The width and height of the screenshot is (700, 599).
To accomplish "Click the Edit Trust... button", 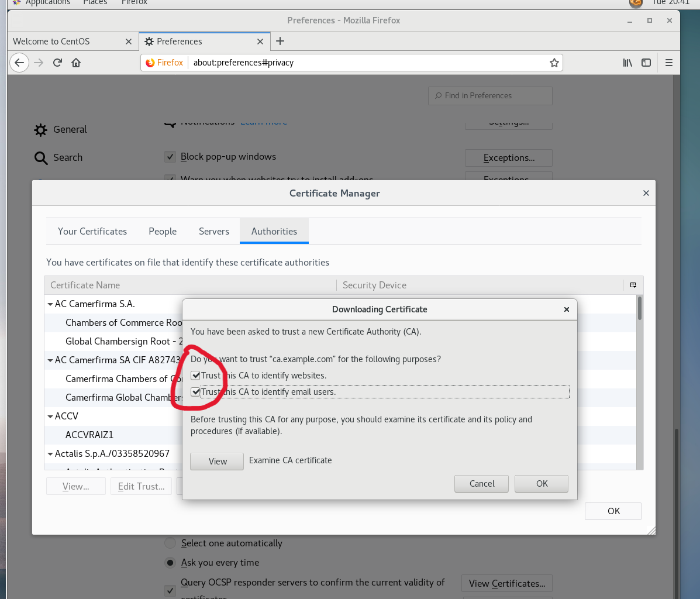I will click(141, 487).
